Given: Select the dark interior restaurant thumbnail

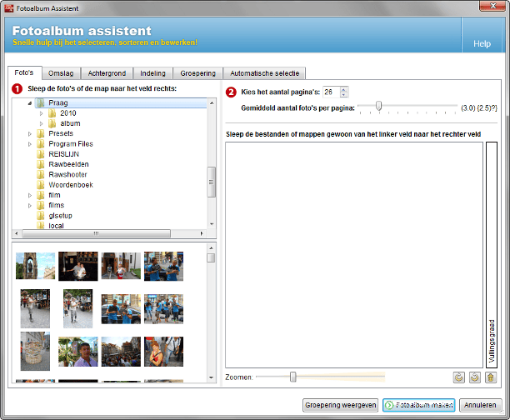Looking at the screenshot, I should tap(78, 266).
